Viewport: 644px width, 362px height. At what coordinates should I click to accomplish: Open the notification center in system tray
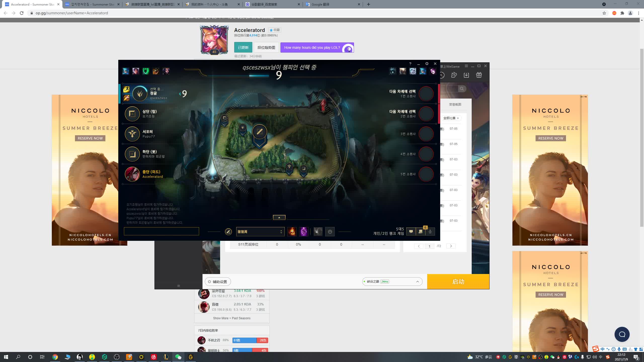636,357
